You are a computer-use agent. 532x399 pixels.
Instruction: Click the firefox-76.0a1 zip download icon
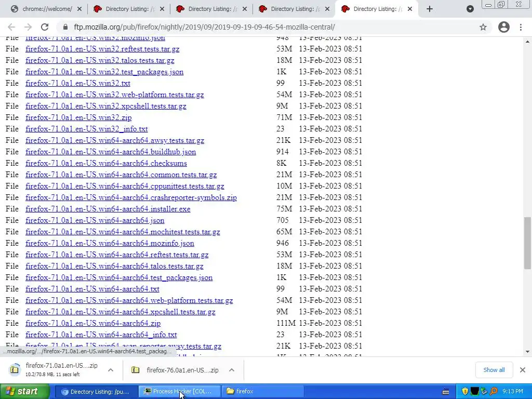coord(136,370)
